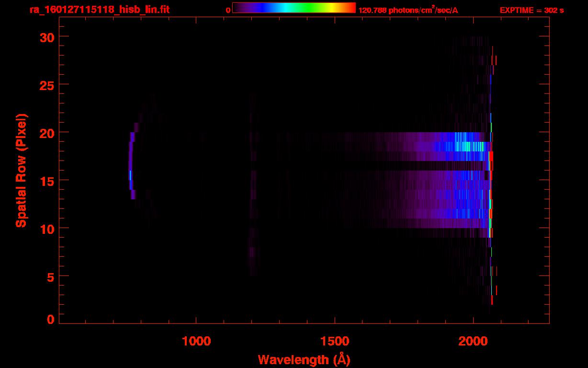Click the y-axis tick label 0
The height and width of the screenshot is (368, 588).
coord(49,320)
